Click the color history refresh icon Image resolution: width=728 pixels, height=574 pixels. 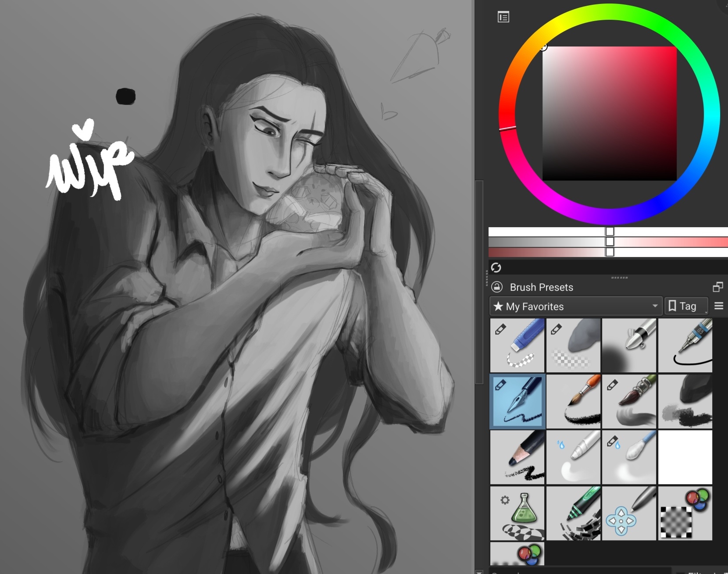(x=496, y=267)
